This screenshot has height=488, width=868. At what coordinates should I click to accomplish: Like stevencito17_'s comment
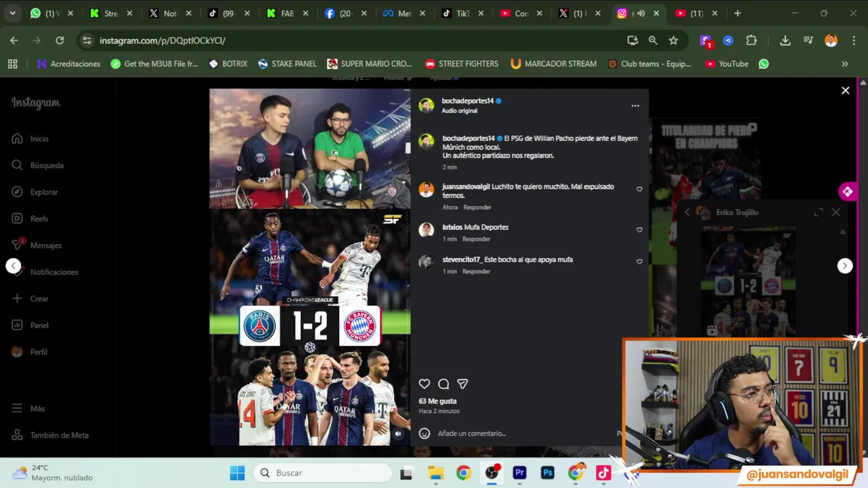tap(639, 262)
